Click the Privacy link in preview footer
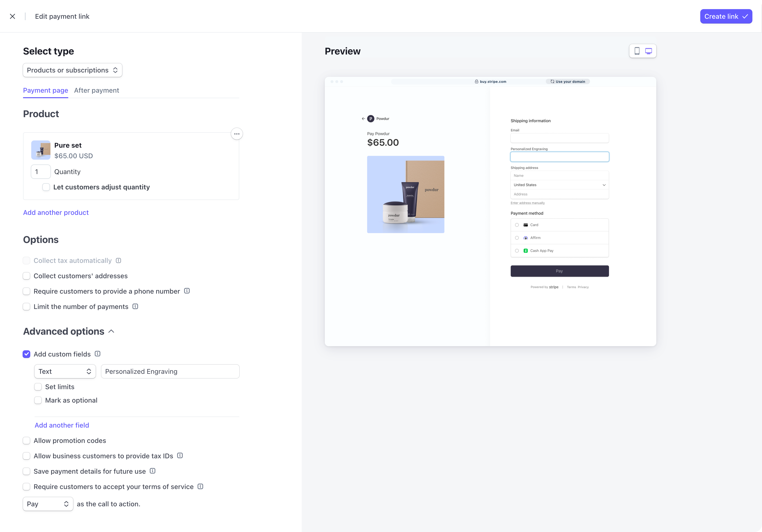The height and width of the screenshot is (532, 762). [583, 287]
